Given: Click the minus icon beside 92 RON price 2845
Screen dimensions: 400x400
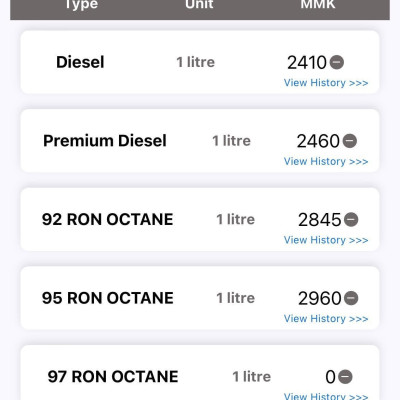Looking at the screenshot, I should (x=351, y=219).
